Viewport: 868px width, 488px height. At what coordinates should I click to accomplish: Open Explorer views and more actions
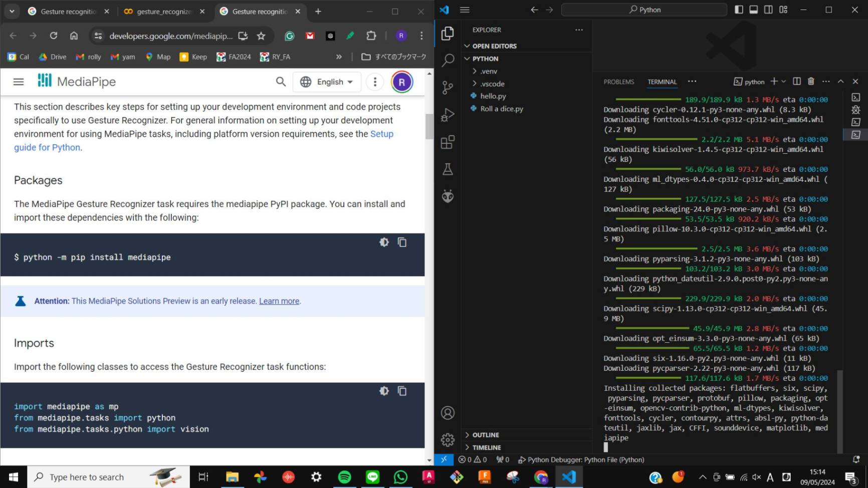pos(579,30)
